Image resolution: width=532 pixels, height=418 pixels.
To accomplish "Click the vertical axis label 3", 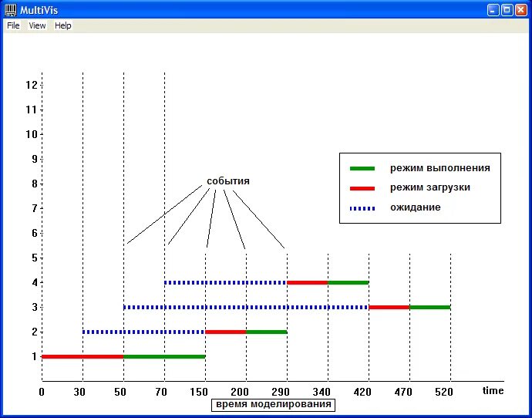I will pos(35,307).
